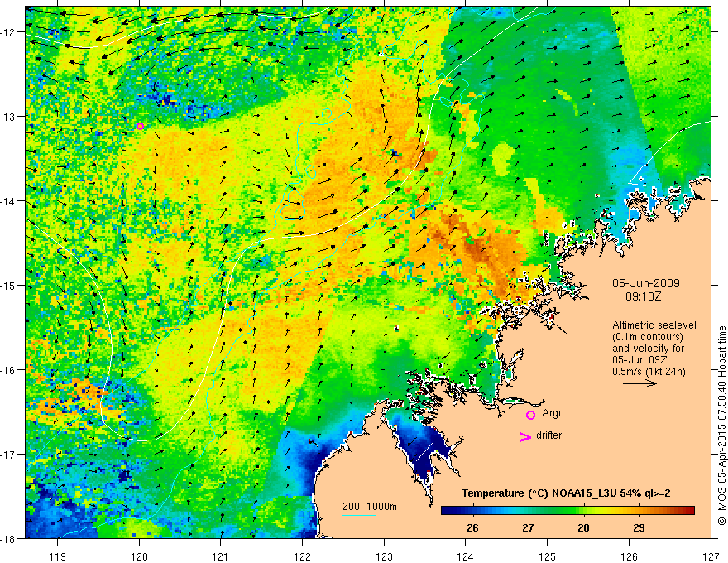Click the latitude axis label '-14'
Image resolution: width=728 pixels, height=563 pixels.
pos(9,201)
